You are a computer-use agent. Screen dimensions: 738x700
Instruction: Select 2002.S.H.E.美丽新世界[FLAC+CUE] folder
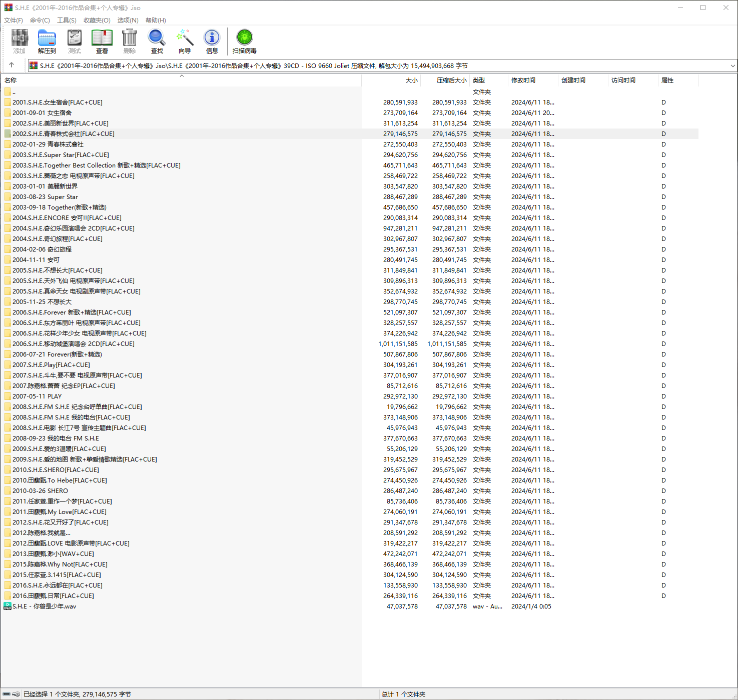61,123
